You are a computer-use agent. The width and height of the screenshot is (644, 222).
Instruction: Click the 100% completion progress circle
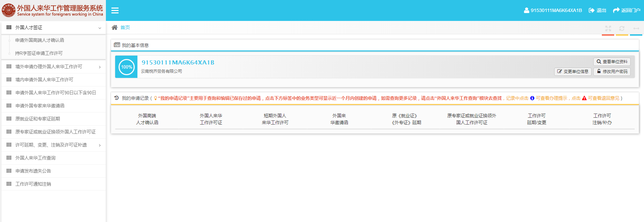point(126,67)
